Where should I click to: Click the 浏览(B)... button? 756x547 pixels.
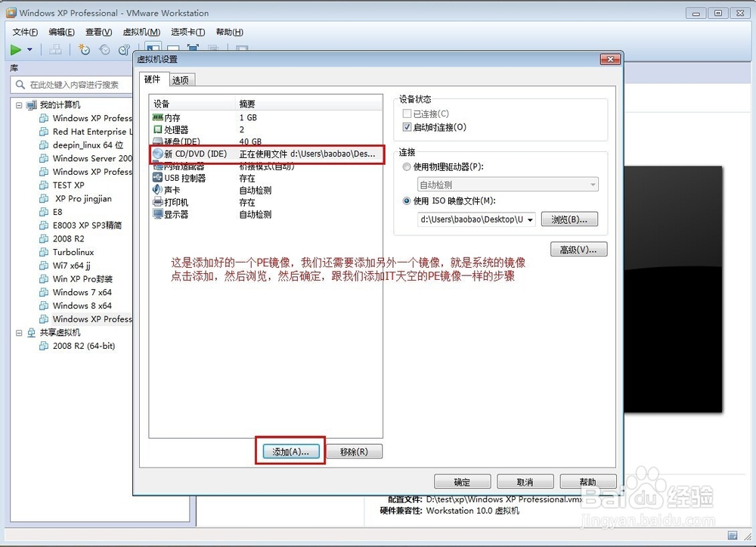569,219
